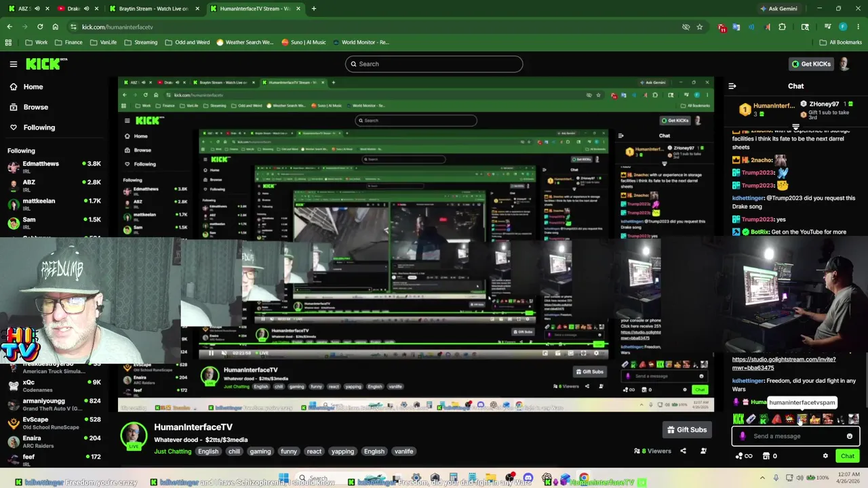Click the address bar URL kick.com/humaninterfacetv
Viewport: 868px width, 488px height.
tap(117, 27)
